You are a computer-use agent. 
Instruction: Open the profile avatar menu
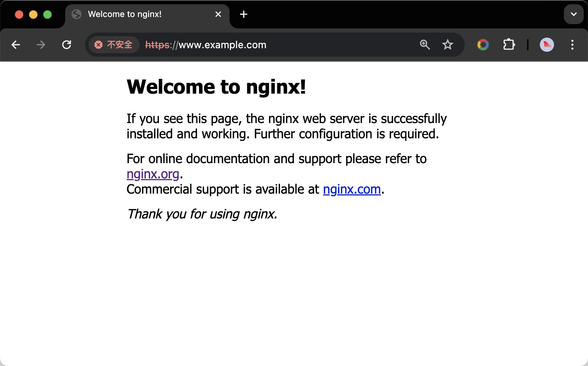[x=547, y=45]
